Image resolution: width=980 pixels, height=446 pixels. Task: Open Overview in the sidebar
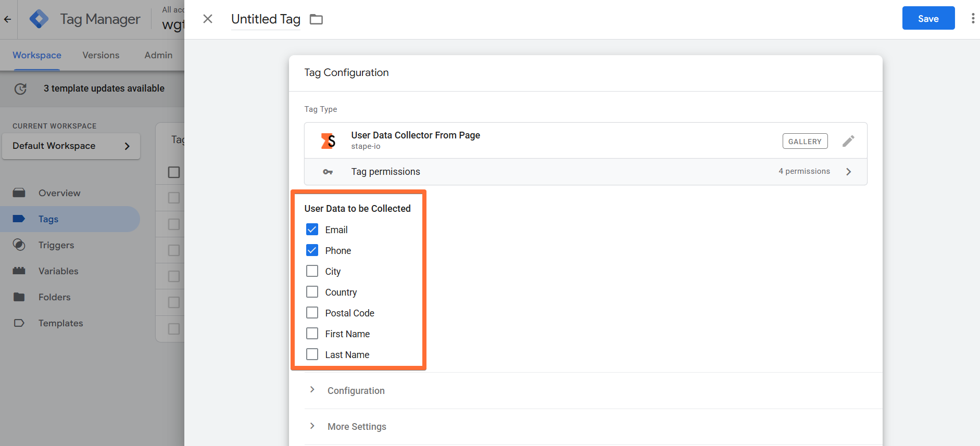click(x=59, y=193)
